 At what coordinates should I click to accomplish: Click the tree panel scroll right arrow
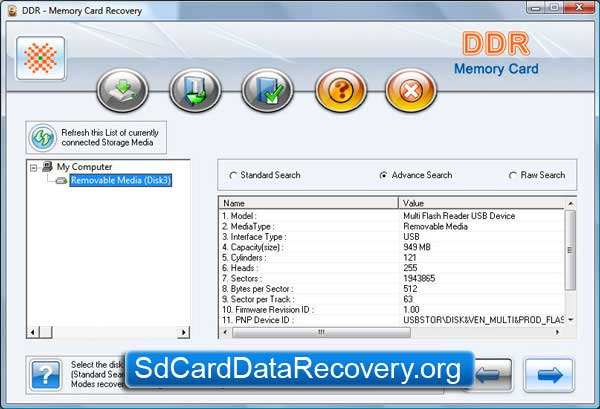tap(184, 332)
